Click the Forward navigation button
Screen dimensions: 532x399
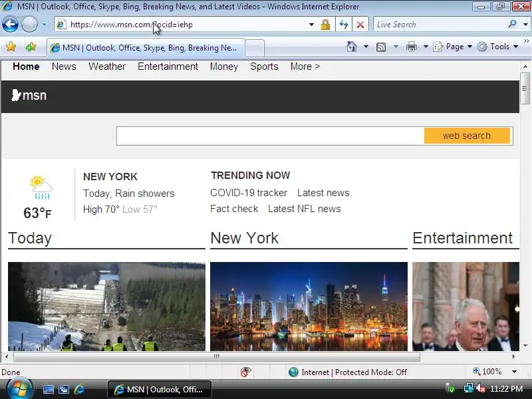tap(29, 25)
